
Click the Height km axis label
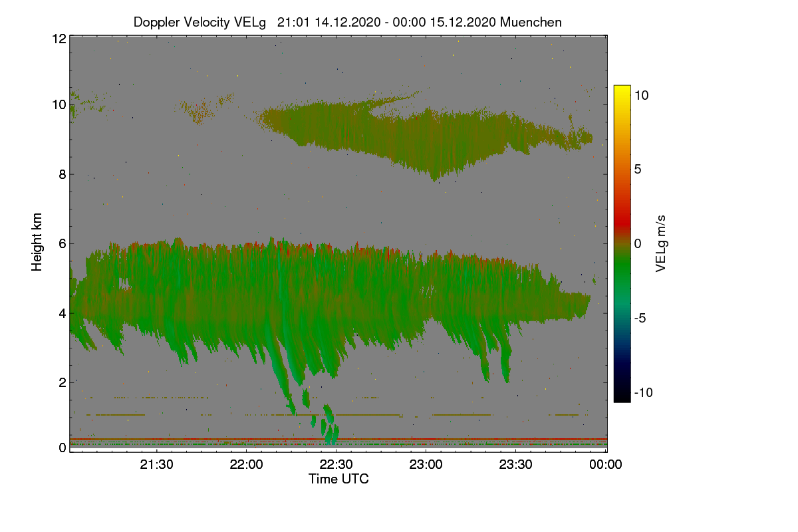coord(37,243)
